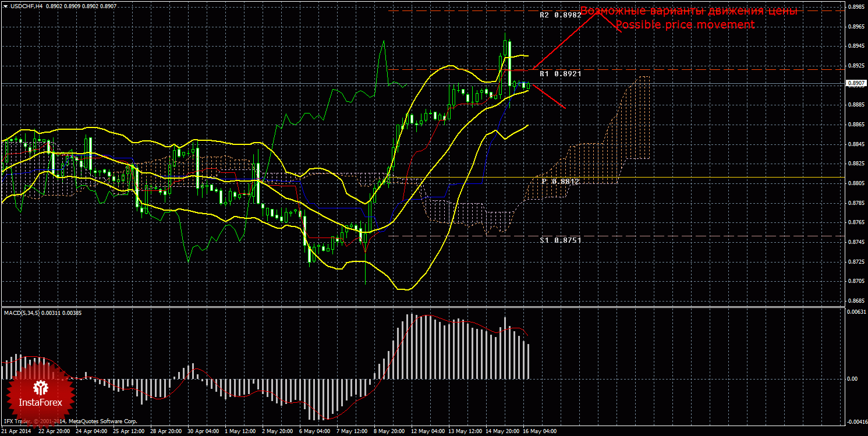This screenshot has height=436, width=868.
Task: Click 0.8825 on the price scale
Action: (x=855, y=164)
